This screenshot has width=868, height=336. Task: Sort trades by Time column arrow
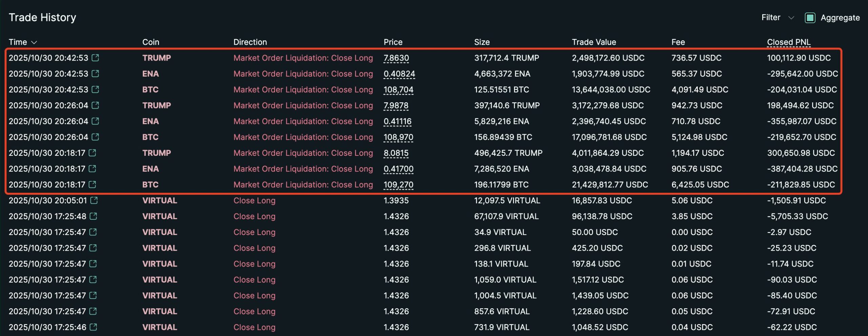(34, 42)
